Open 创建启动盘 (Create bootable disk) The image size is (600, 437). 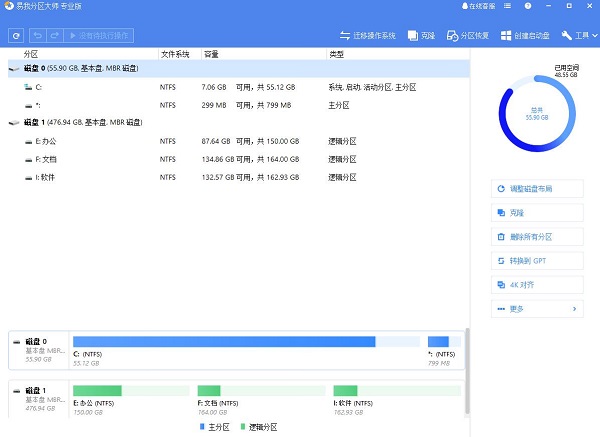pos(525,36)
